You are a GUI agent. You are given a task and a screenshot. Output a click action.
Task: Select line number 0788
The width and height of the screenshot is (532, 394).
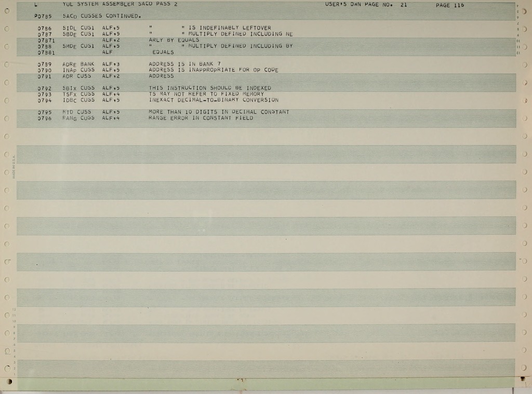pos(45,46)
